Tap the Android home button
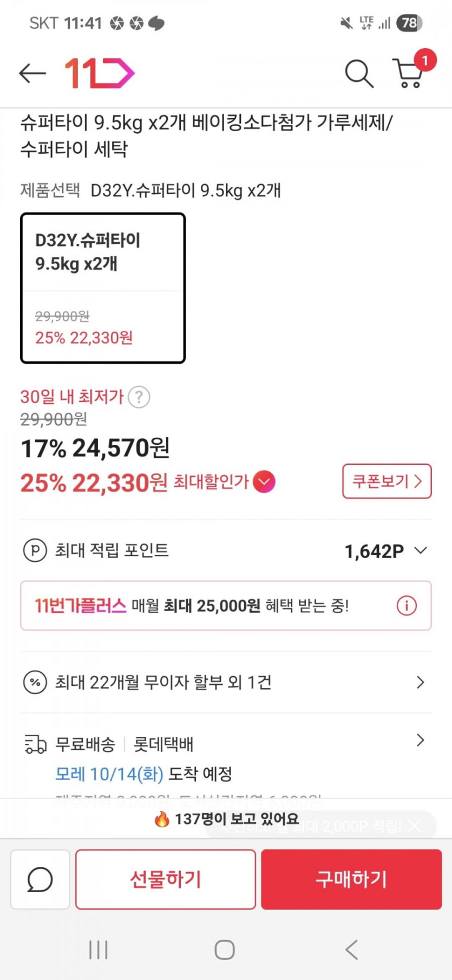The image size is (452, 980). point(225,950)
